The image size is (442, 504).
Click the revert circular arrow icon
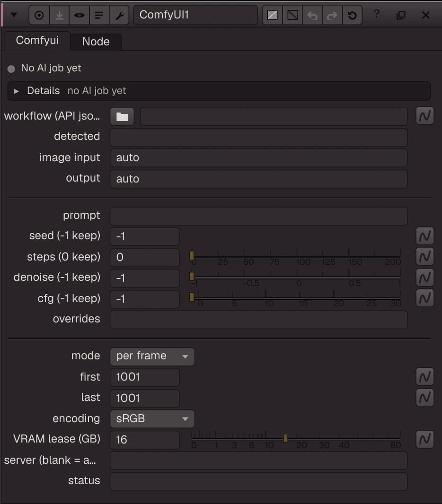352,15
